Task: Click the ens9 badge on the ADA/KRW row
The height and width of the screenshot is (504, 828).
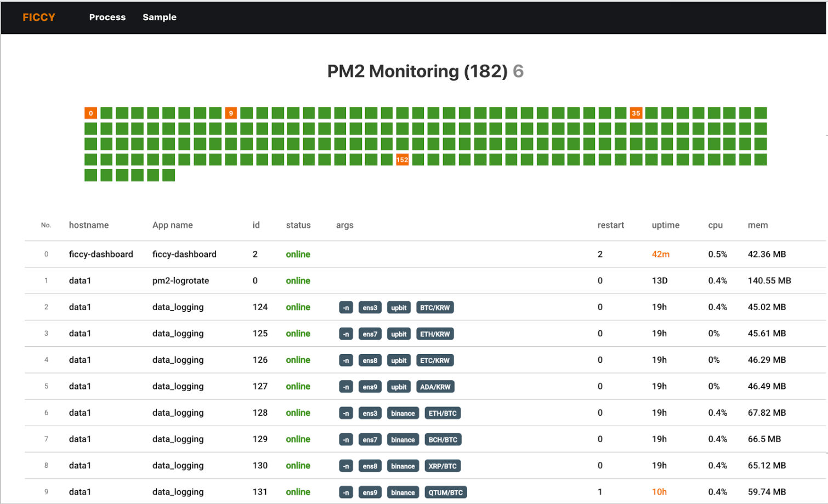Action: point(370,386)
